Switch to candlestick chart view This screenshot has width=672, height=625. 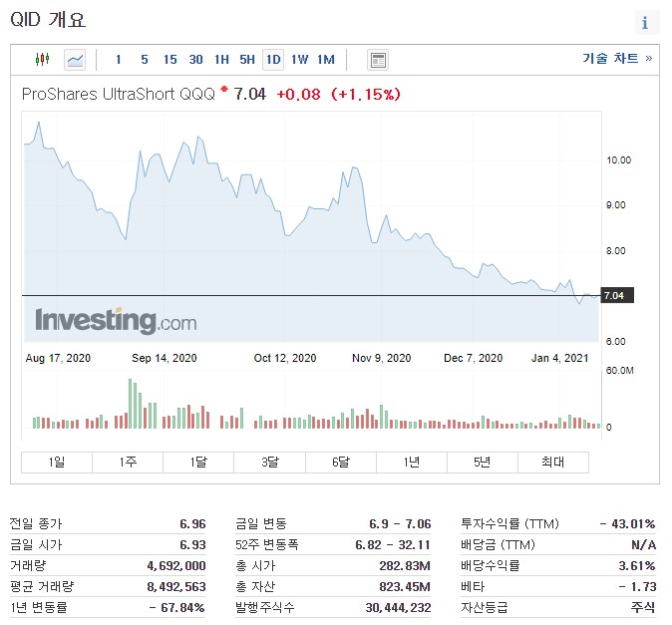pyautogui.click(x=43, y=59)
